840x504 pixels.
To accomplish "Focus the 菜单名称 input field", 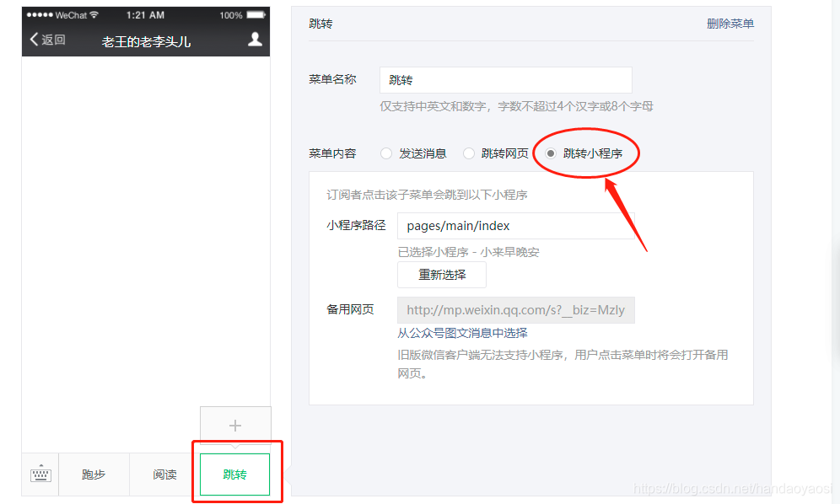I will [506, 80].
